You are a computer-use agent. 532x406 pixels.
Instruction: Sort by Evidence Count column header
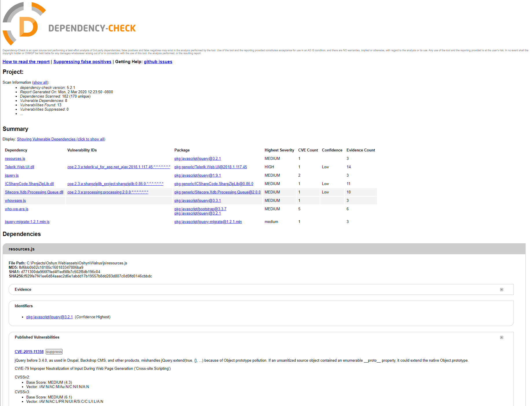click(x=361, y=150)
